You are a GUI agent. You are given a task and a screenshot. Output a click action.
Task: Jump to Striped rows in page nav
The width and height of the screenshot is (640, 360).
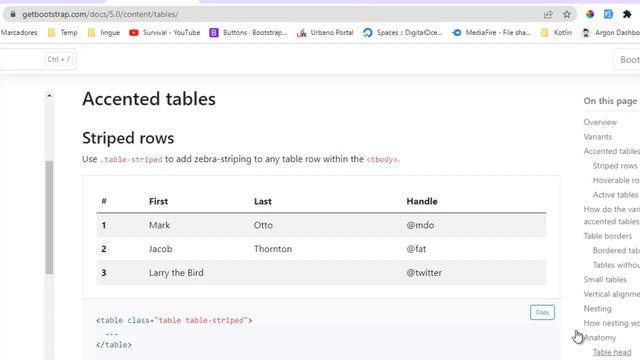point(615,166)
